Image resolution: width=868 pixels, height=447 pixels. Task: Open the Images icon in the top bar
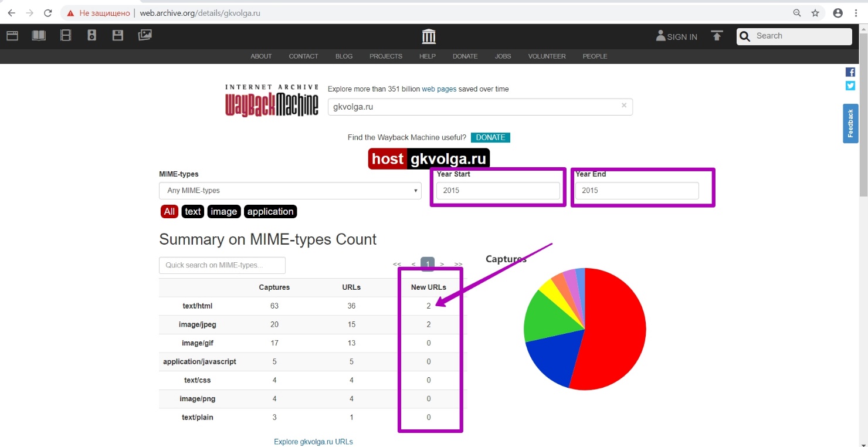point(145,36)
